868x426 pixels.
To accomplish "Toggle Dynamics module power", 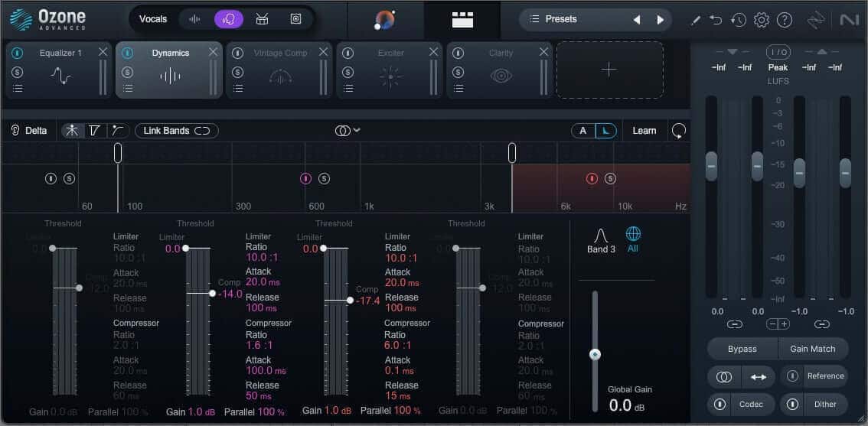I will (x=128, y=53).
